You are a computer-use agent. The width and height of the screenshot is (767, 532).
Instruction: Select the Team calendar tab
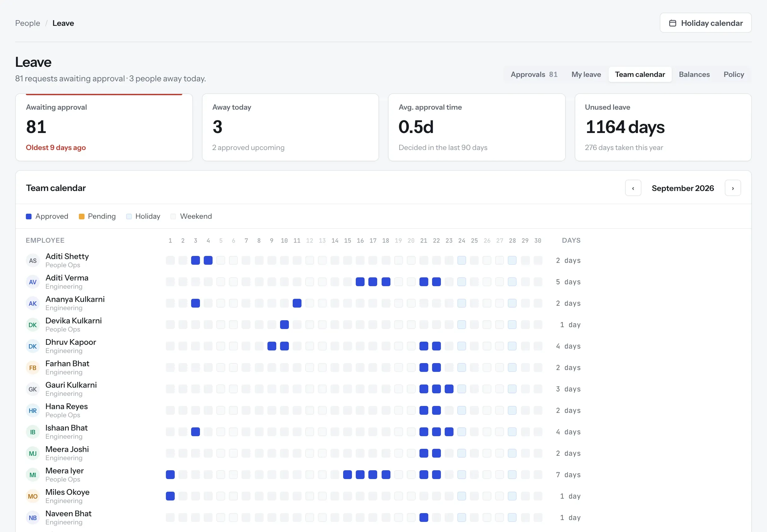(x=640, y=74)
